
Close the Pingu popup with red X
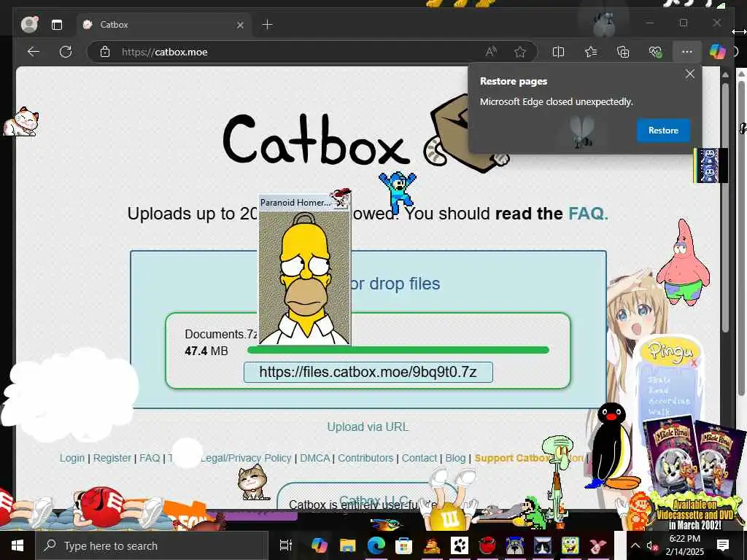pos(694,364)
